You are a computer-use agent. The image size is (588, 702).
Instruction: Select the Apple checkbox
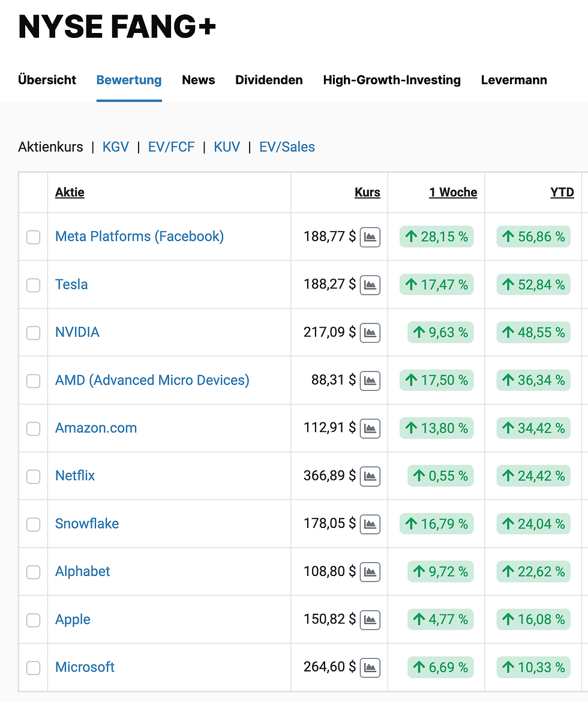(33, 620)
